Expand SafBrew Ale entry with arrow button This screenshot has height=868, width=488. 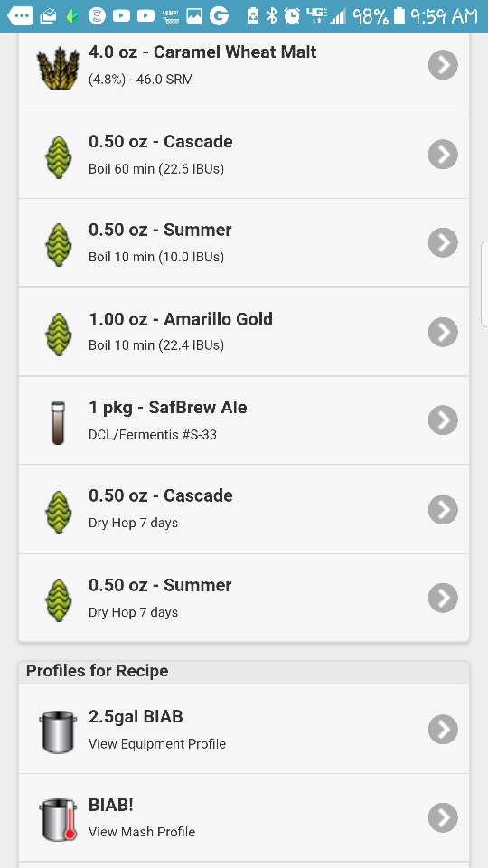tap(443, 420)
